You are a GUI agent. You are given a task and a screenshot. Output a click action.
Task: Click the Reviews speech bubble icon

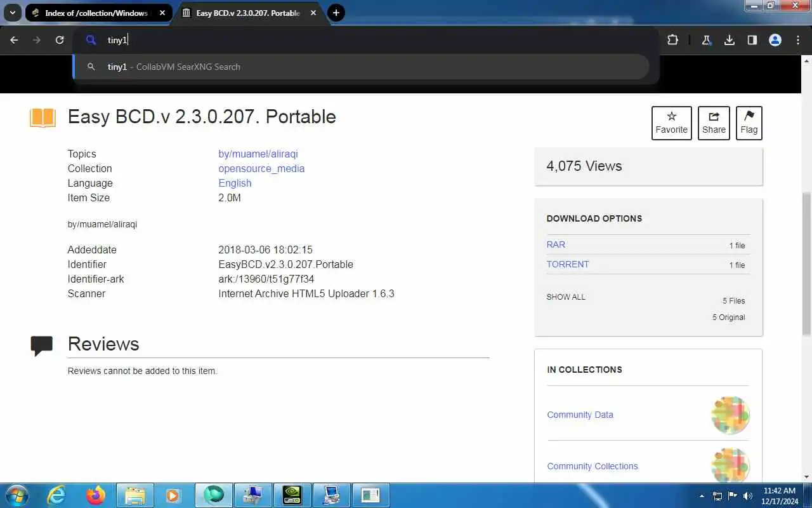pyautogui.click(x=42, y=345)
